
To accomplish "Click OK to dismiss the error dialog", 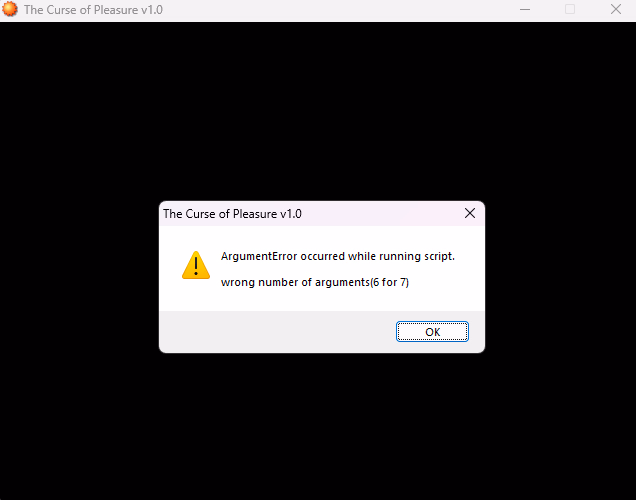I will [432, 332].
